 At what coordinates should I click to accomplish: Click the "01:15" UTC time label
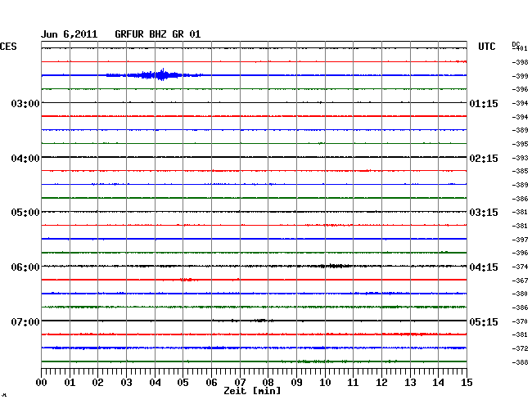pos(484,103)
